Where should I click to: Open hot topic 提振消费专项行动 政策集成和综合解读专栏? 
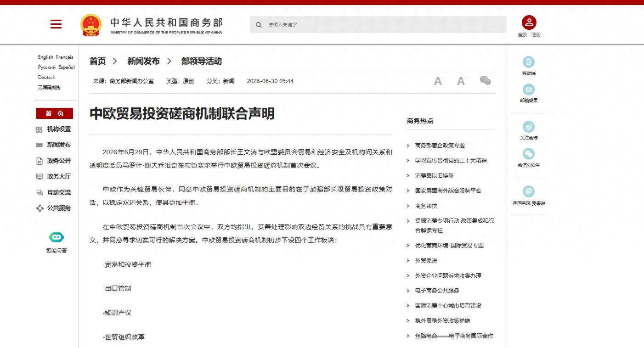(455, 225)
